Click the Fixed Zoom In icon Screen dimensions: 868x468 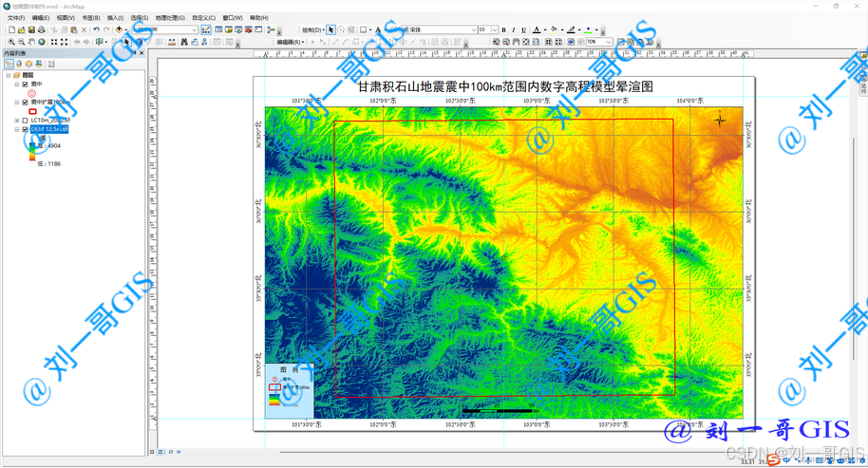pos(54,42)
